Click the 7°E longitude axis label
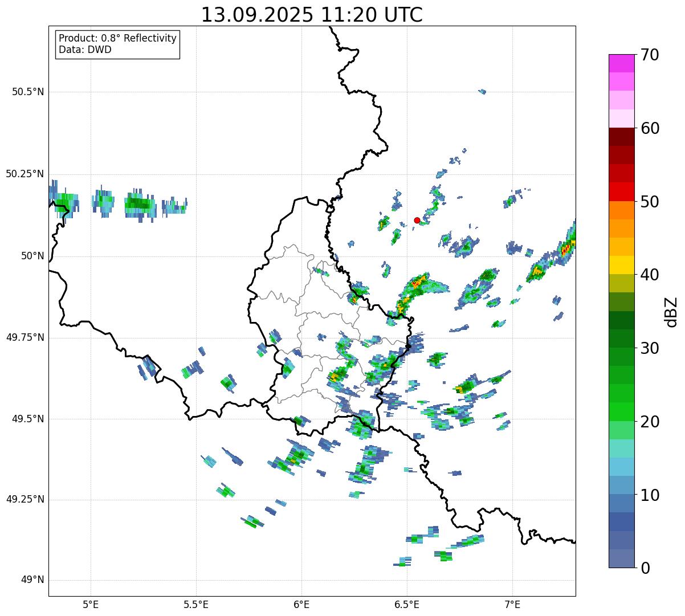The width and height of the screenshot is (685, 616). (512, 605)
